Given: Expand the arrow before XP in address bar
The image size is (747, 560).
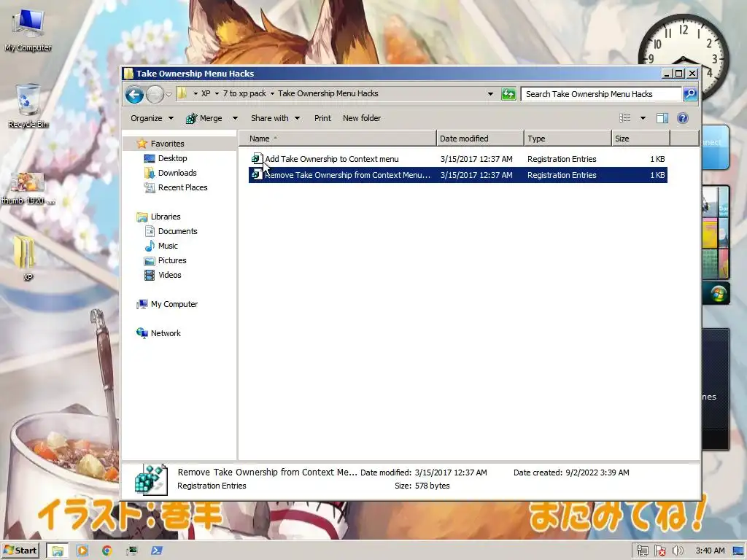Looking at the screenshot, I should point(196,94).
